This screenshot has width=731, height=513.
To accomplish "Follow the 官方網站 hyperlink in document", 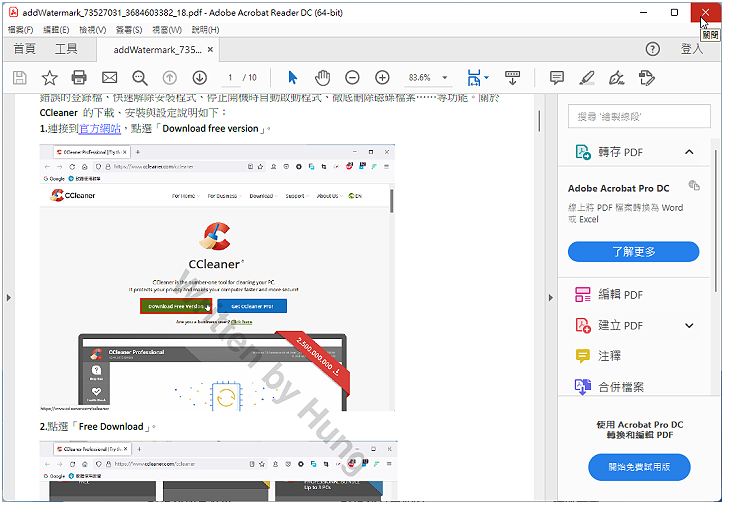I will 100,129.
